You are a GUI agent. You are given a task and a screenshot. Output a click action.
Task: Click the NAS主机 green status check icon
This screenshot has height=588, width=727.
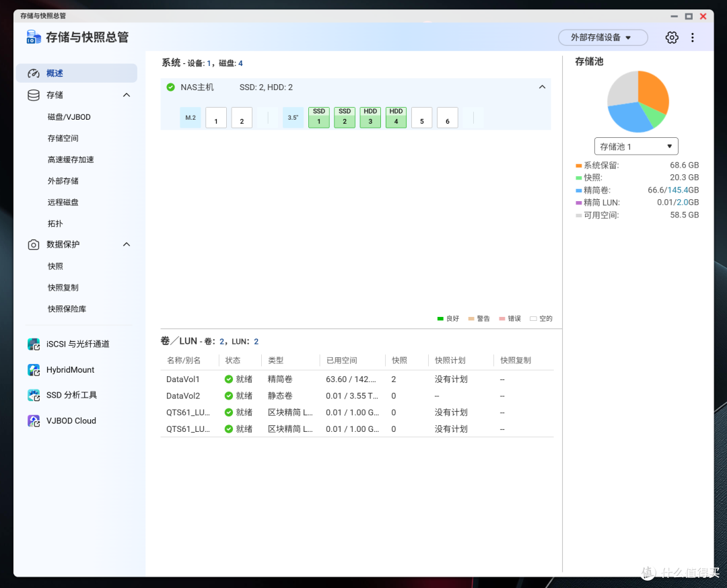[170, 87]
